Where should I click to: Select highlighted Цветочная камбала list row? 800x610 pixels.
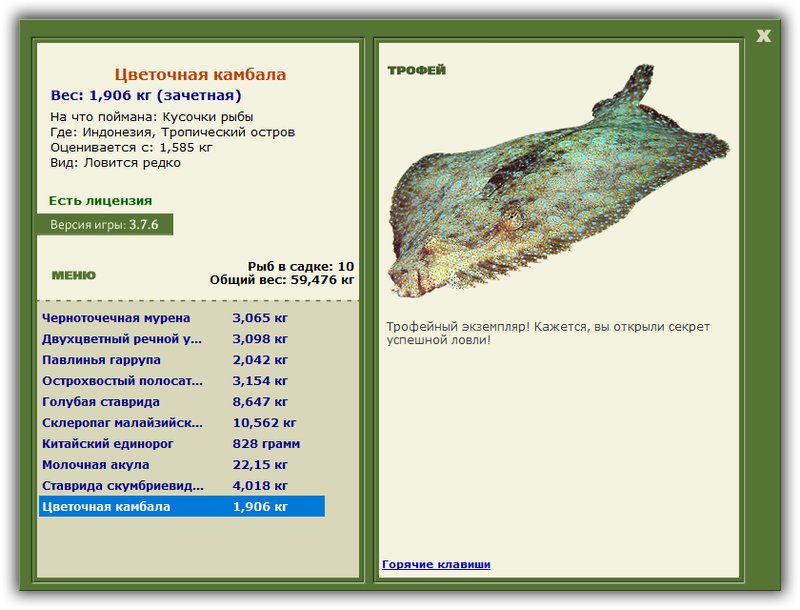click(x=182, y=506)
